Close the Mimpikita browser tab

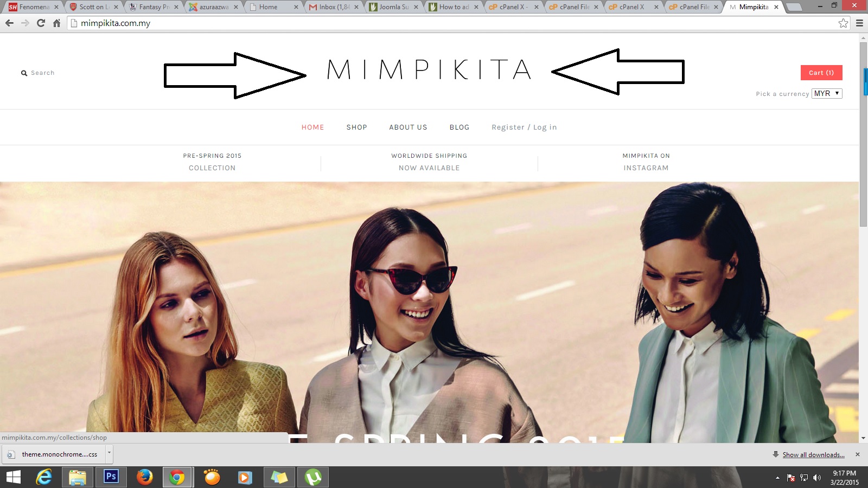[776, 7]
